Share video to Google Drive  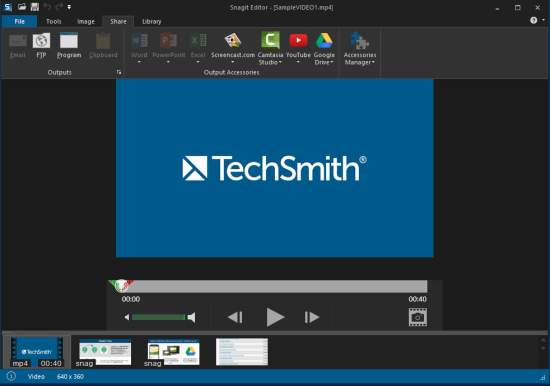[324, 48]
